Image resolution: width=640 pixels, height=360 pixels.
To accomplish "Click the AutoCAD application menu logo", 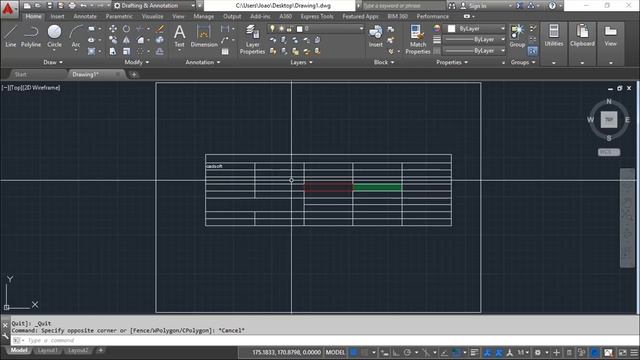I will point(8,8).
